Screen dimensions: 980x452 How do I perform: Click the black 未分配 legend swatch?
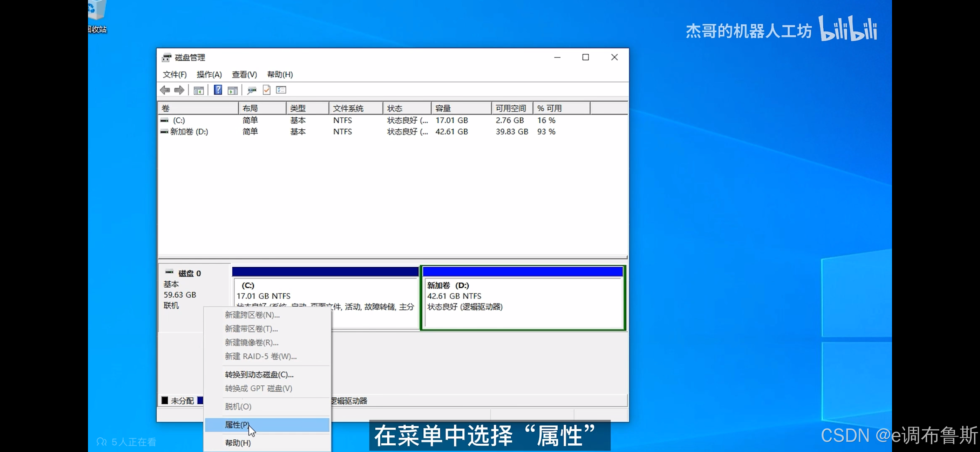click(164, 400)
